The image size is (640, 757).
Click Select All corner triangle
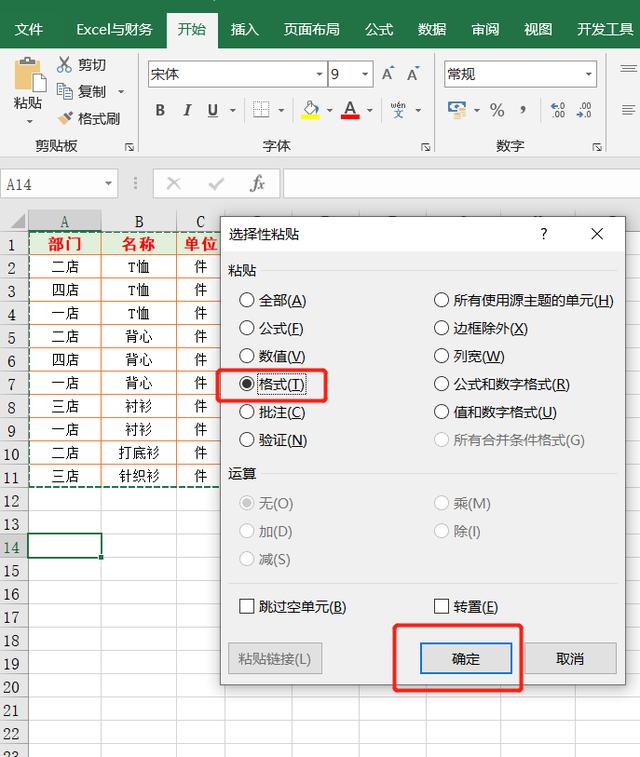click(x=17, y=222)
